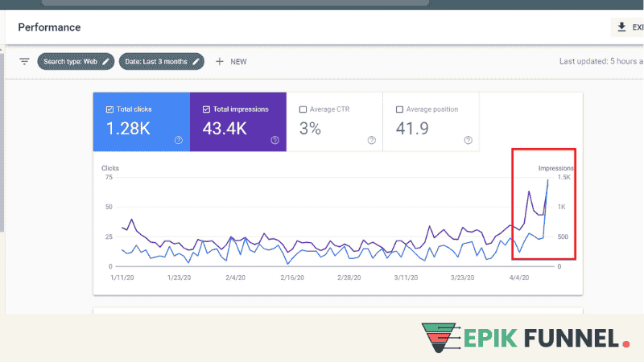The width and height of the screenshot is (644, 362).
Task: Open help icon on Average position card
Action: pos(468,140)
